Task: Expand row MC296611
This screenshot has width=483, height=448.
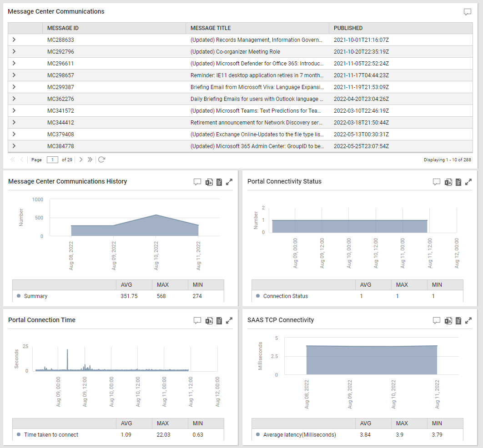Action: pos(14,64)
